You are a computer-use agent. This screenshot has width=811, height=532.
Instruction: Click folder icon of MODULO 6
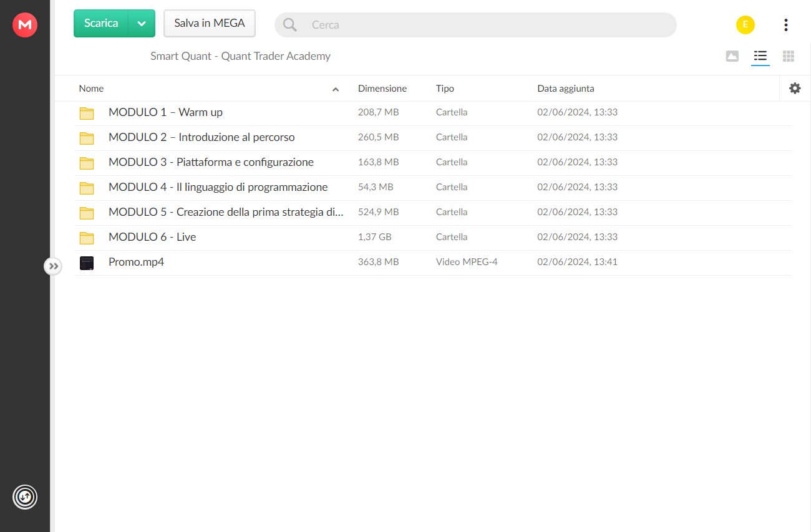coord(87,238)
